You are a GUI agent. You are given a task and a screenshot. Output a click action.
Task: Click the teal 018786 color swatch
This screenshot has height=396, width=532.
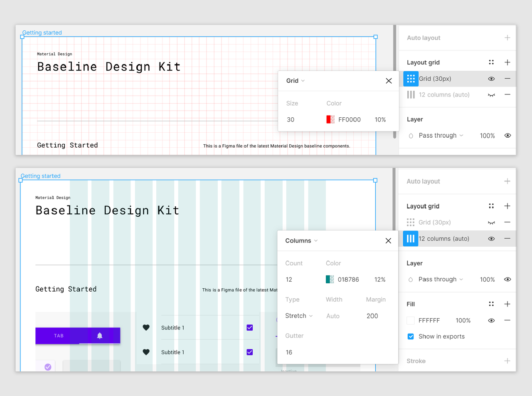pos(330,280)
